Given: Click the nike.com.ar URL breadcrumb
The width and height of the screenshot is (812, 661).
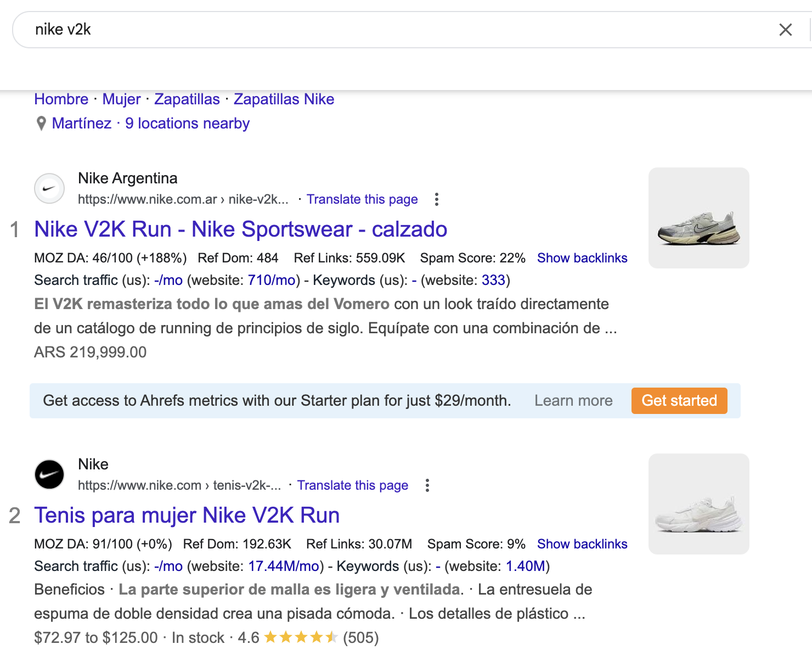Looking at the screenshot, I should 183,199.
